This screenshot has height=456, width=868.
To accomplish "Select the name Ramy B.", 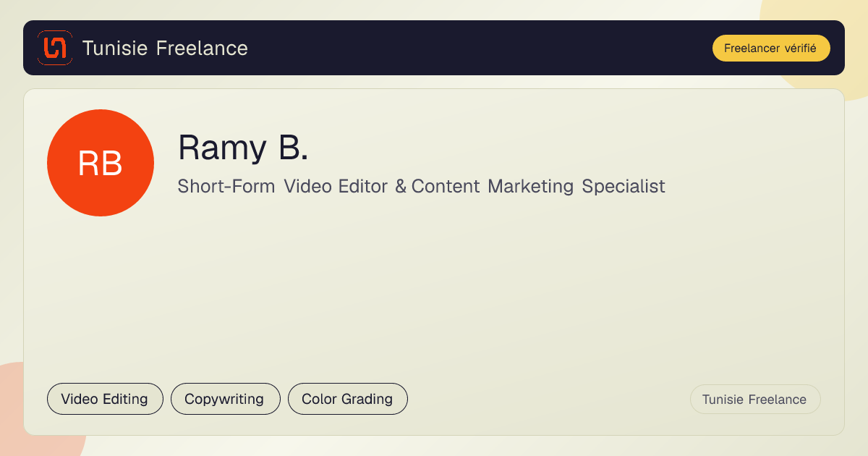I will [243, 148].
